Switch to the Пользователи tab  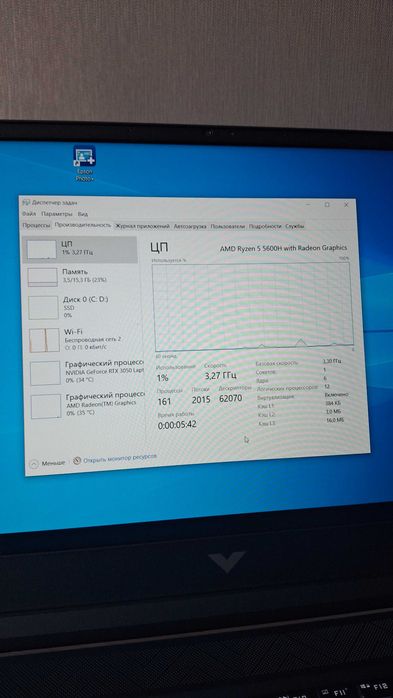[228, 226]
